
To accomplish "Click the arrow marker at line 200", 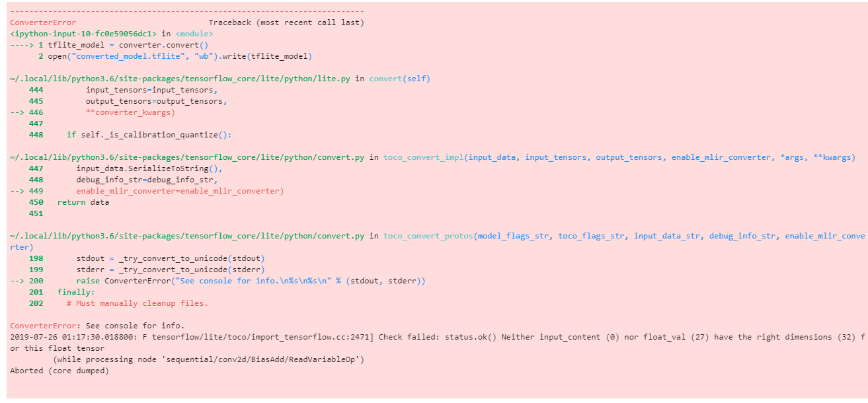I will pyautogui.click(x=17, y=281).
